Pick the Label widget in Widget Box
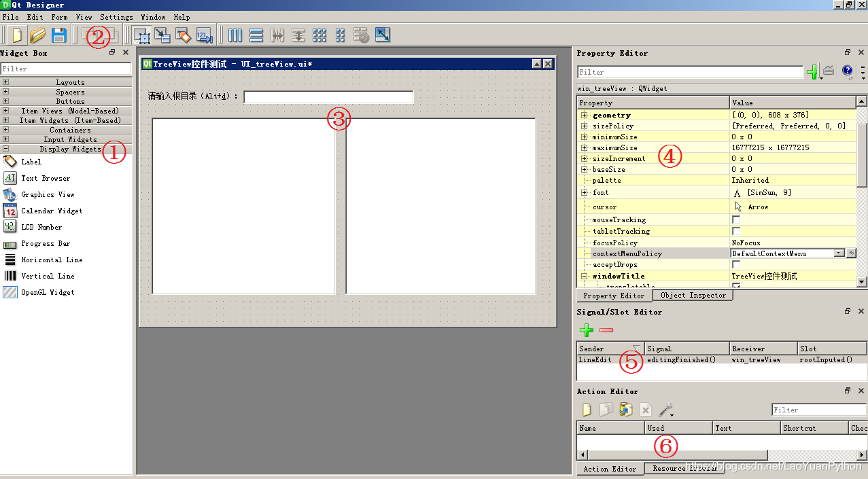 [x=31, y=162]
